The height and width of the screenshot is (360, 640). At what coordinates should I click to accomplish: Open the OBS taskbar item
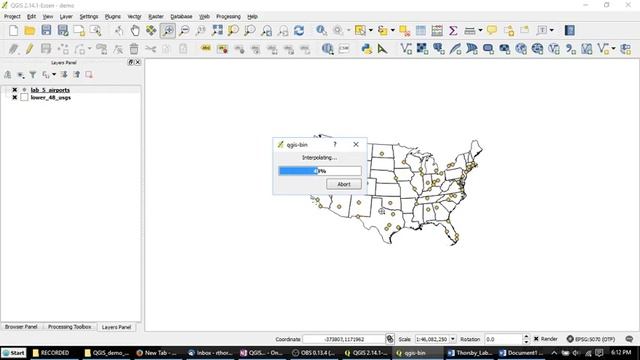pos(313,353)
